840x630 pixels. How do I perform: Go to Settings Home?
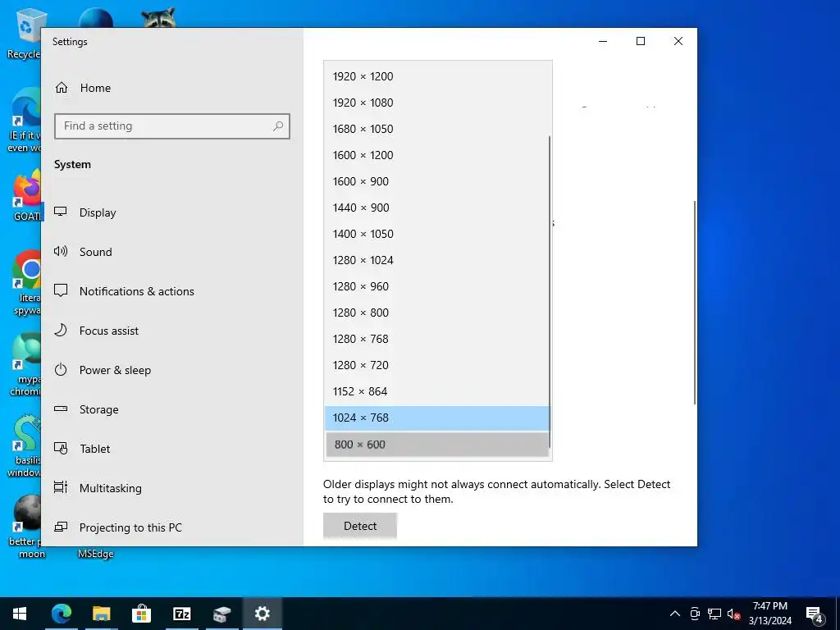tap(83, 88)
